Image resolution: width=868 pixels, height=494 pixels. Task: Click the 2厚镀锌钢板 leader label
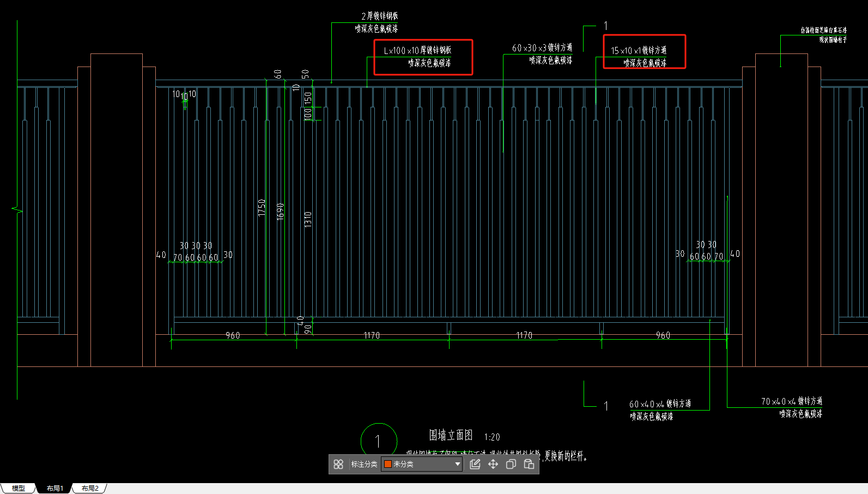tap(380, 16)
